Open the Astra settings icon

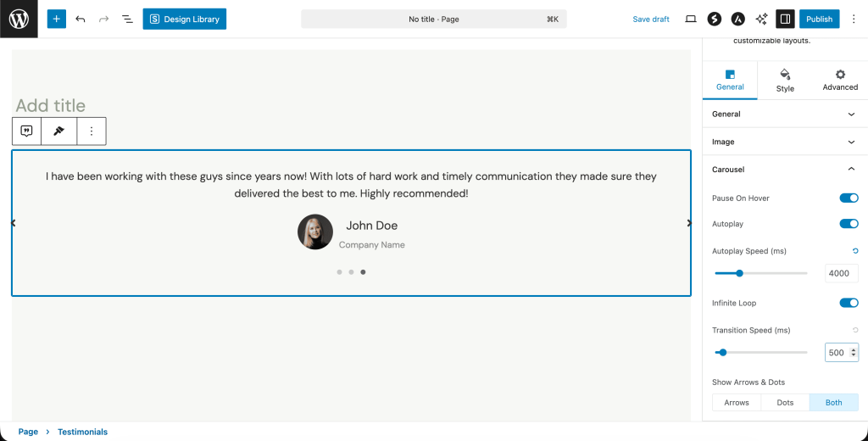[737, 19]
